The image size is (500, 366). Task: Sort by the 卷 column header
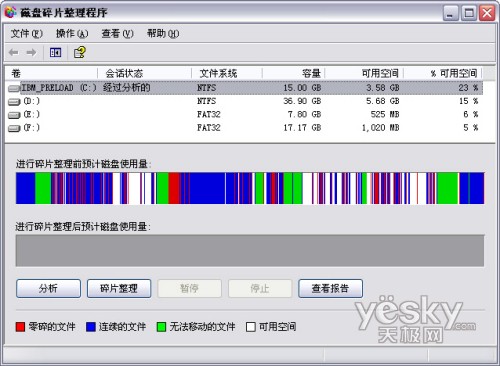pyautogui.click(x=51, y=73)
